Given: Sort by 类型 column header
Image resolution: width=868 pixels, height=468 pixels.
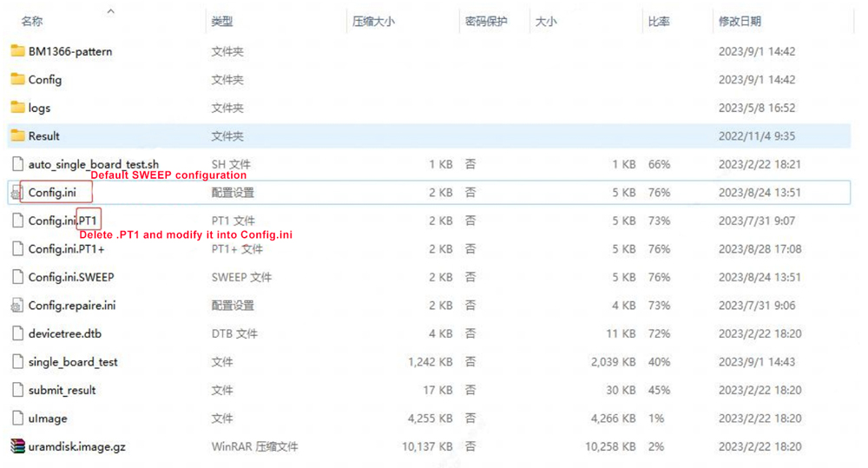Looking at the screenshot, I should (222, 21).
